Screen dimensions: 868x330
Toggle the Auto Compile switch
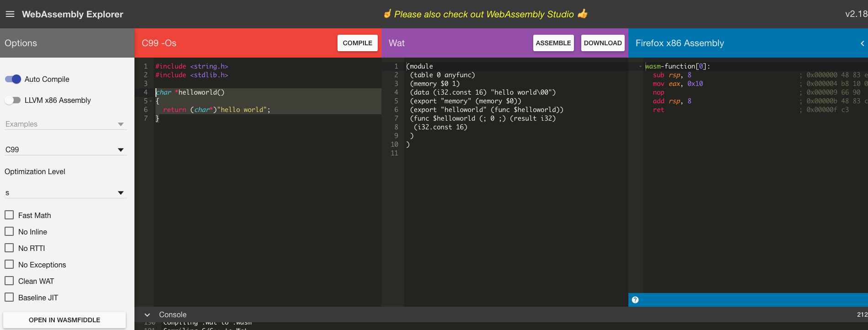(x=13, y=79)
